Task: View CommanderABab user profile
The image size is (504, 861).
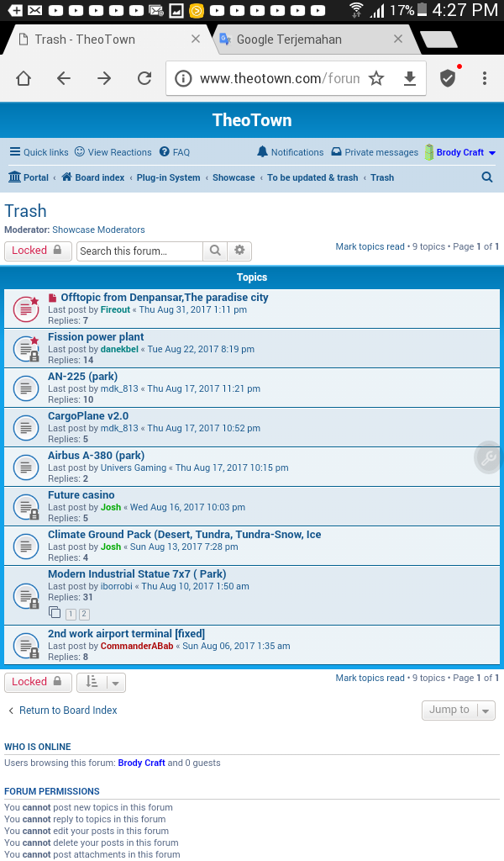Action: click(137, 646)
